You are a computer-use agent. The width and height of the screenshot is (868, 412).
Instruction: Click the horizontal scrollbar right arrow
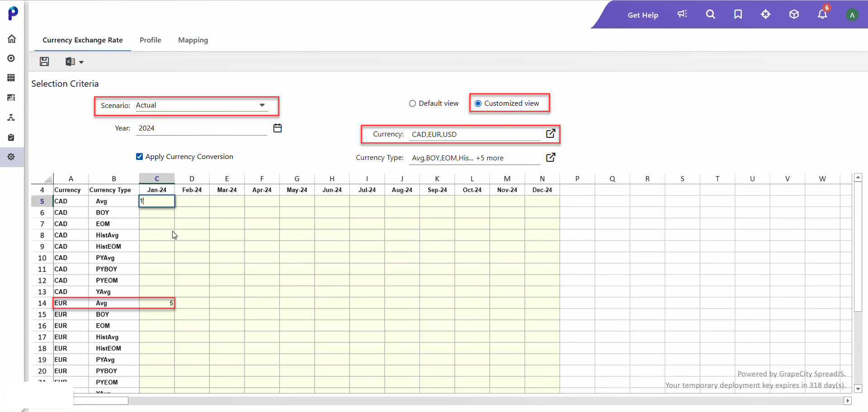[x=848, y=401]
